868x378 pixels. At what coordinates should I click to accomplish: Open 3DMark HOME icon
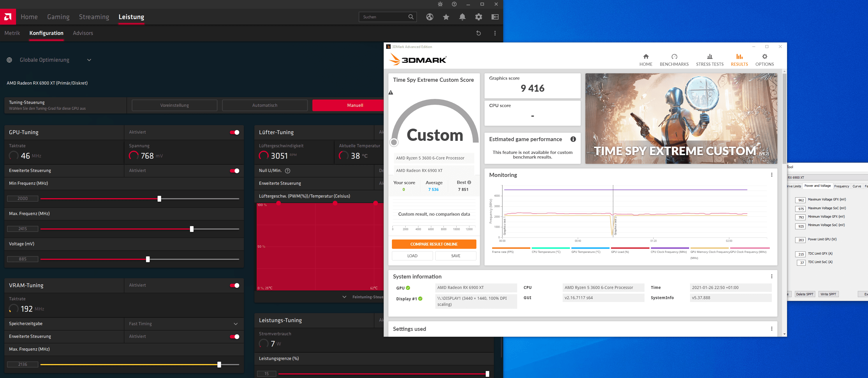click(646, 56)
